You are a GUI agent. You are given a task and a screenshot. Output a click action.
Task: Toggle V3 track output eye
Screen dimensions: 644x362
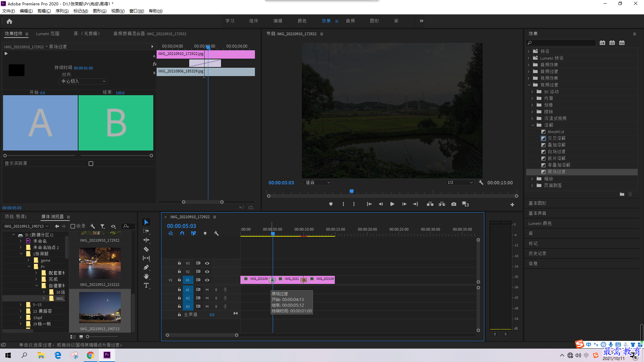(207, 263)
